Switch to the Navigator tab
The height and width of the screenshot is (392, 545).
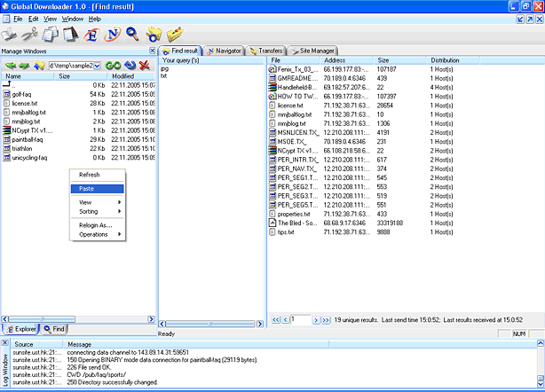tap(225, 51)
